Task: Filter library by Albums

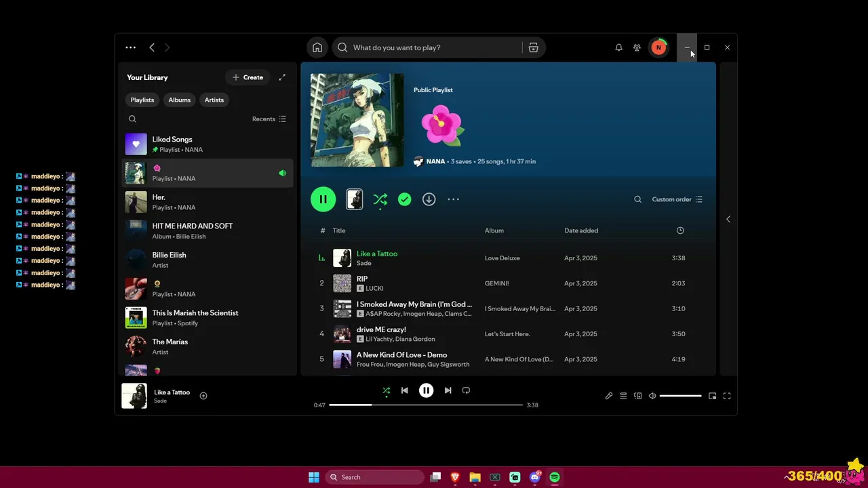Action: pos(180,100)
